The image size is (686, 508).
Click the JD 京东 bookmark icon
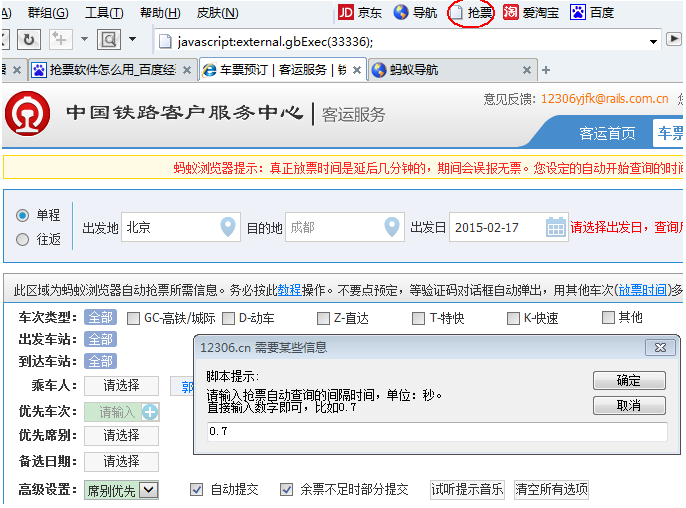(x=345, y=13)
